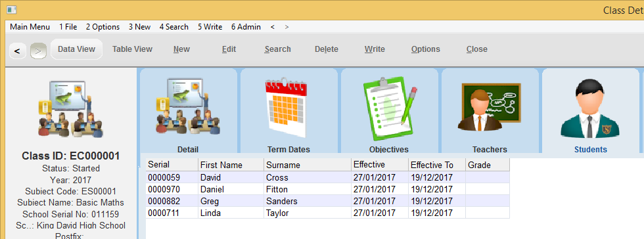Switch to Data View
This screenshot has height=239, width=644.
pyautogui.click(x=76, y=49)
